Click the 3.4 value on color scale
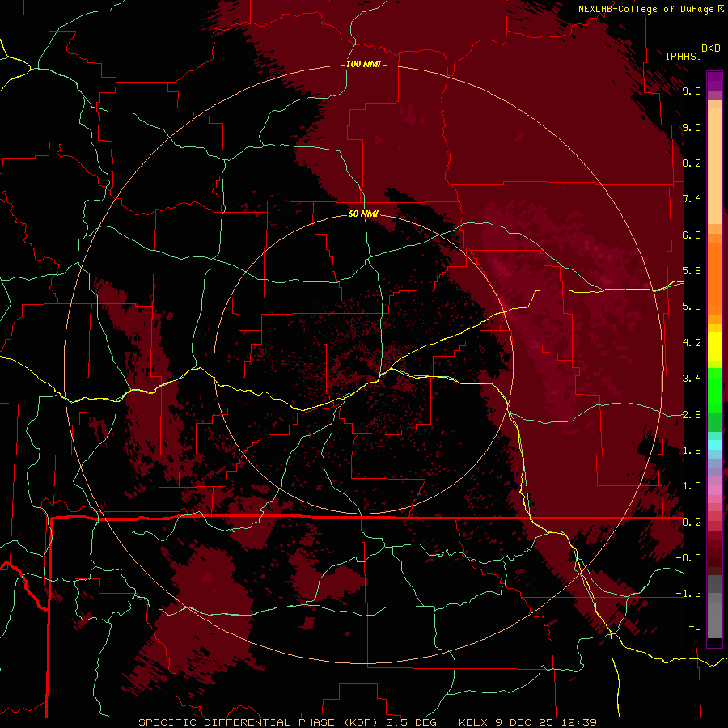The width and height of the screenshot is (728, 728). click(692, 379)
